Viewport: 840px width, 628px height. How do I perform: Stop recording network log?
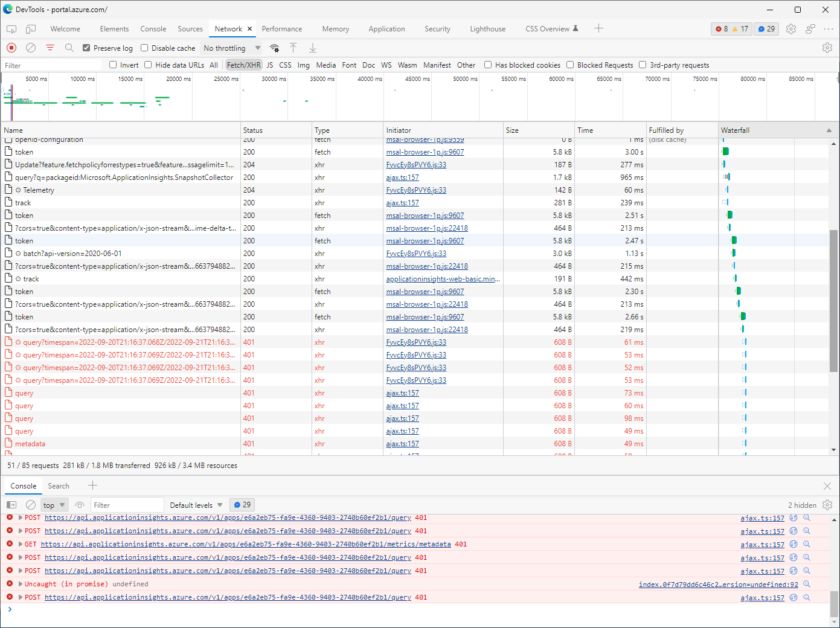11,48
